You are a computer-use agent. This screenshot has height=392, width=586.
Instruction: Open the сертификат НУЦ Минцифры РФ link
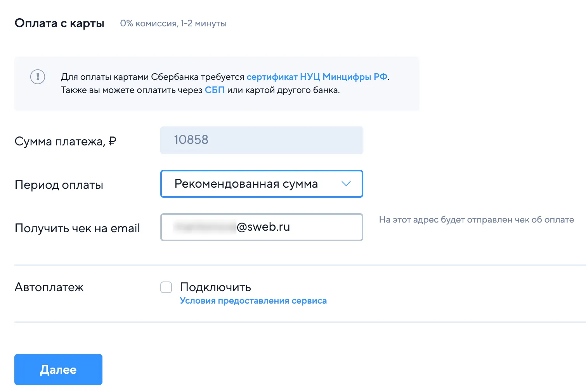[x=317, y=77]
